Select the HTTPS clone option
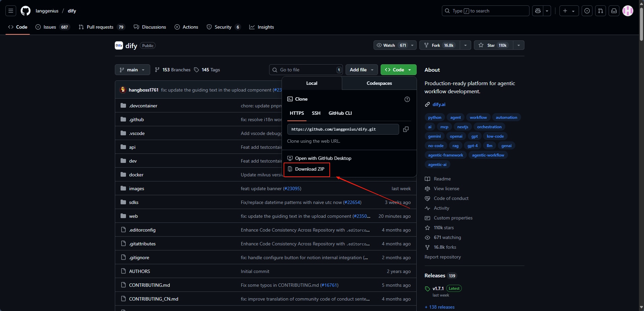This screenshot has width=644, height=311. click(297, 113)
